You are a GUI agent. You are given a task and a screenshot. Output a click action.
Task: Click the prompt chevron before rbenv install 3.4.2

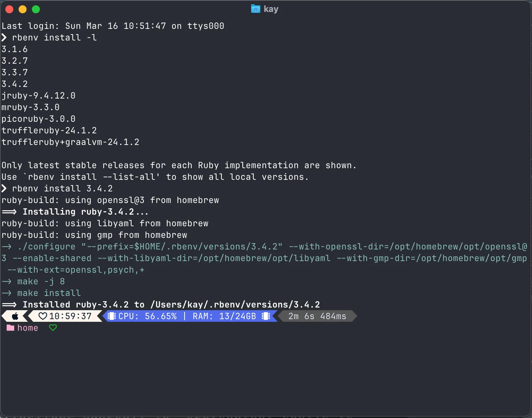pos(4,188)
